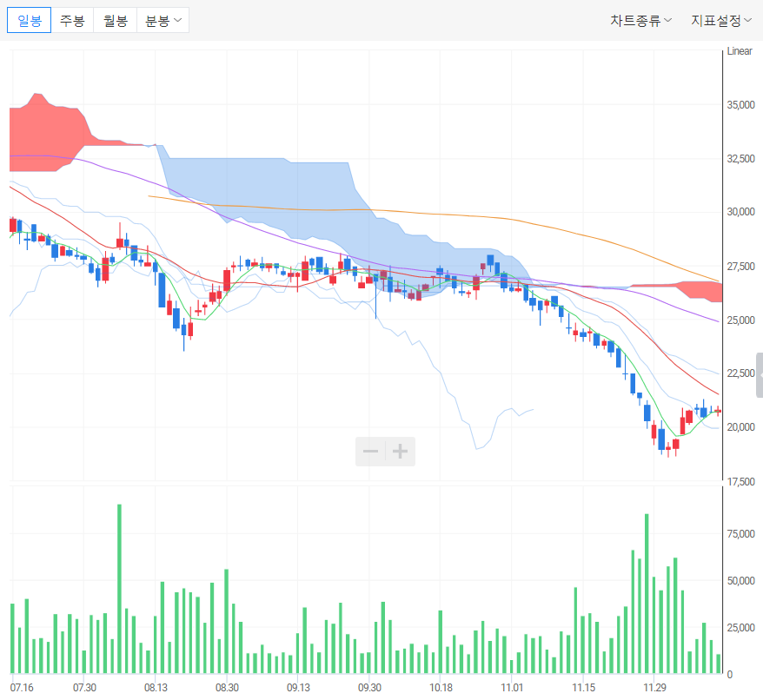Viewport: 763px width, 700px height.
Task: Click the 30,000 price axis label
Action: coord(740,212)
